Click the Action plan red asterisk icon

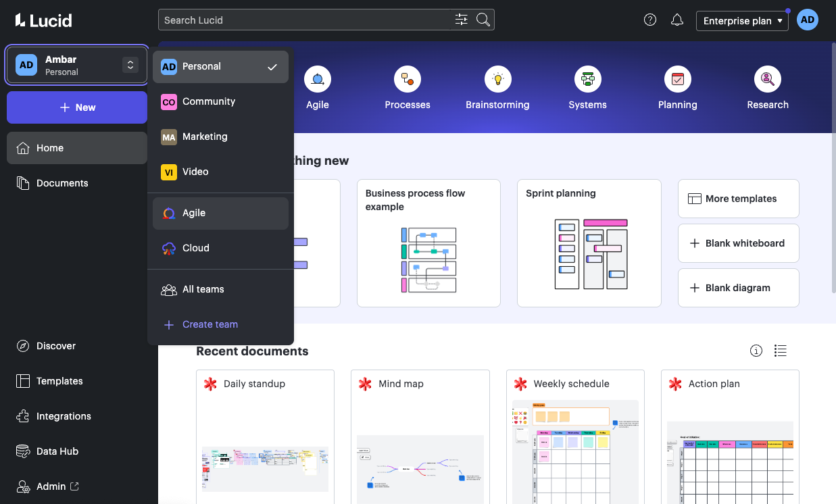[x=675, y=384]
